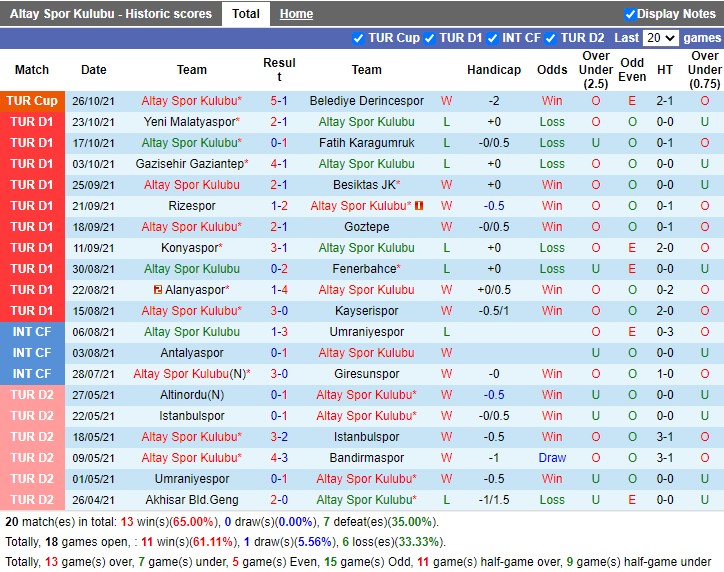Open Altinordu(N) team link
Image resolution: width=724 pixels, height=572 pixels.
(192, 395)
